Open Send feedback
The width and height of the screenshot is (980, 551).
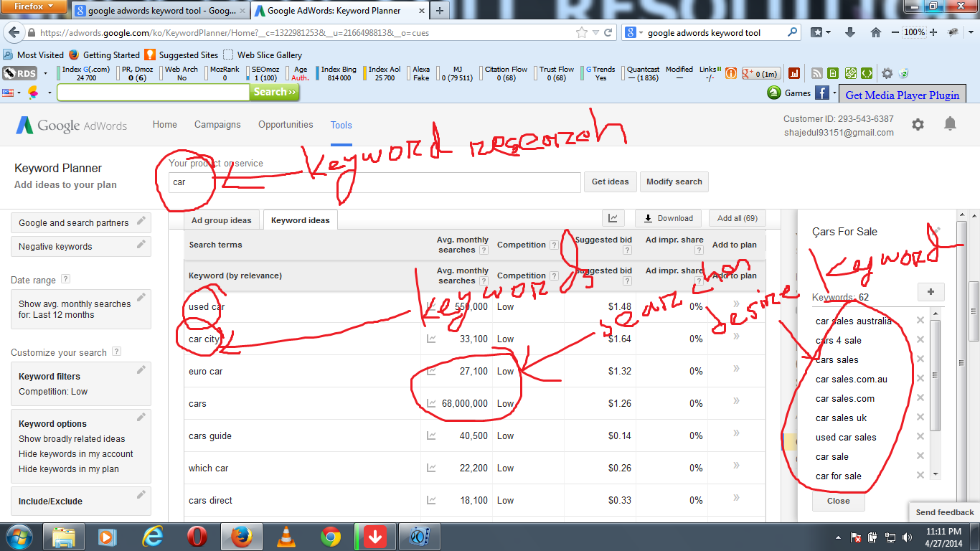[x=944, y=512]
